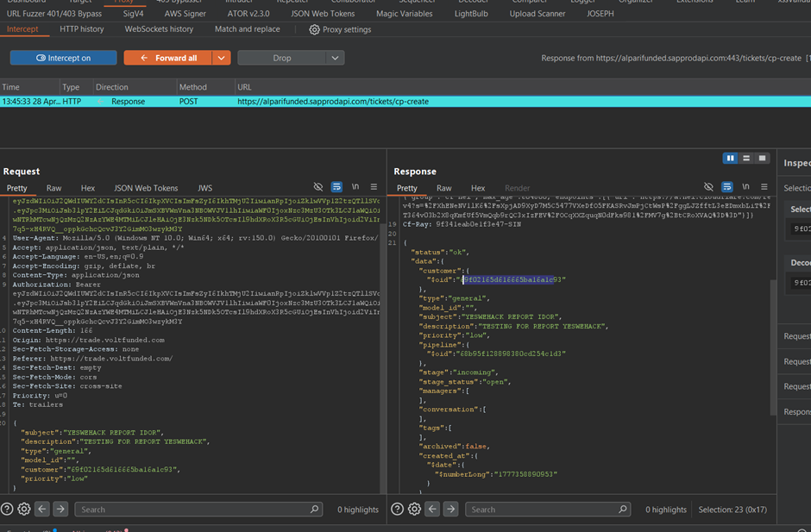This screenshot has height=532, width=811.
Task: Open JSON Web Tokens top tab
Action: [323, 14]
